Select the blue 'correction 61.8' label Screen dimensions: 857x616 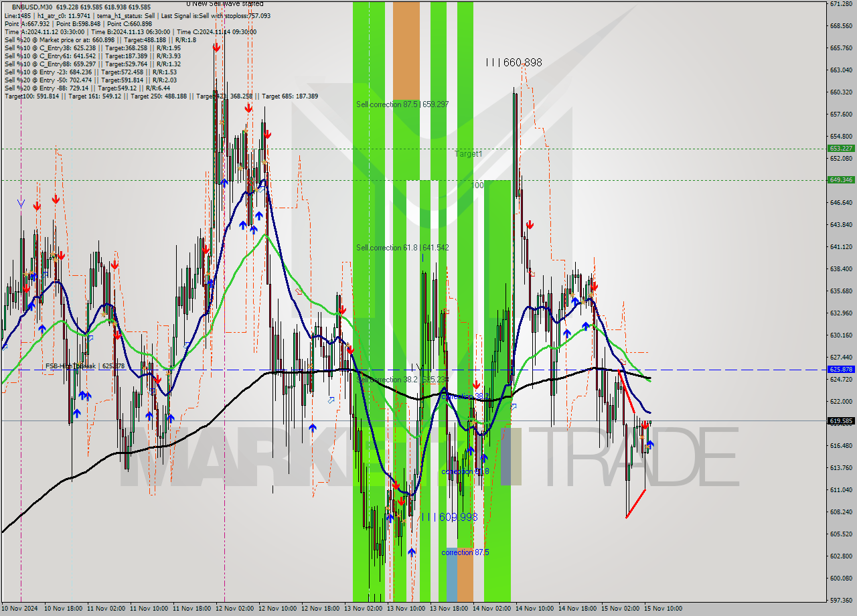(x=465, y=471)
